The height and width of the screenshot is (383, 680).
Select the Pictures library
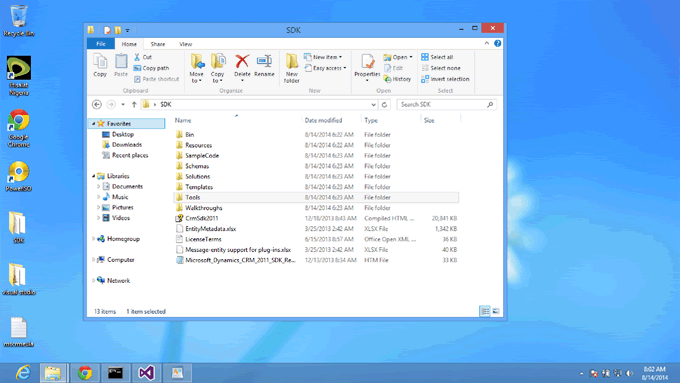[118, 207]
